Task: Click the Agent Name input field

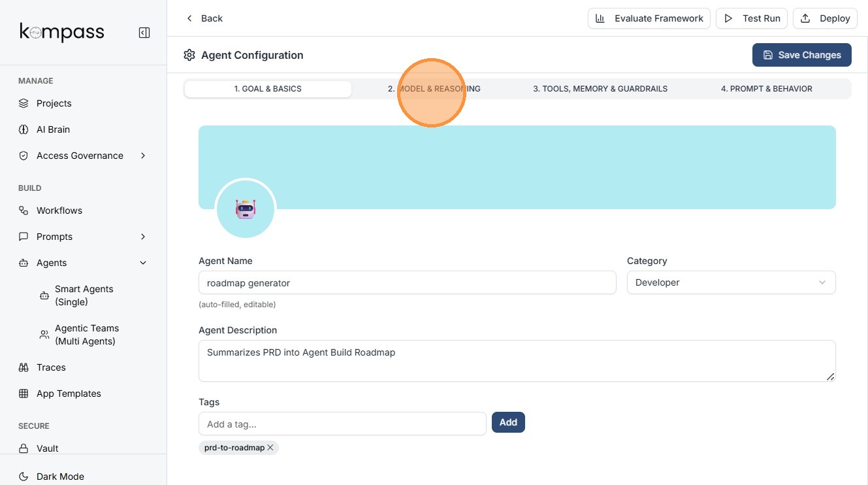Action: (x=407, y=282)
